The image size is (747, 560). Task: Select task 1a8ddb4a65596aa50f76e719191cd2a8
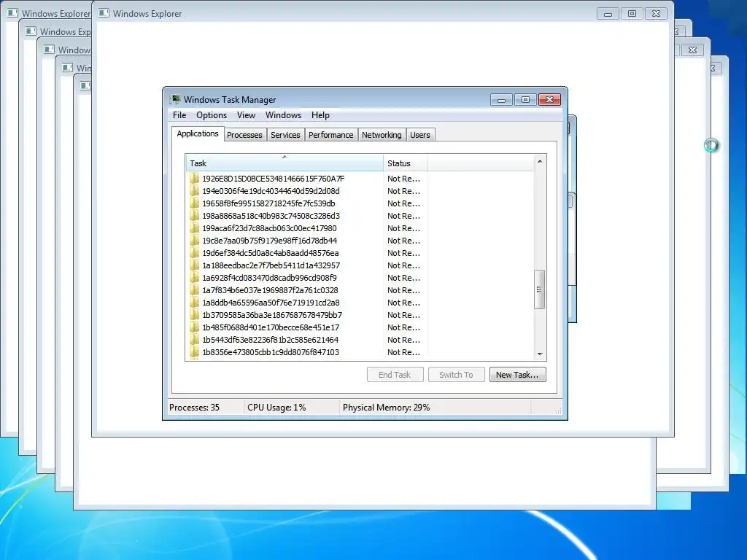[271, 303]
